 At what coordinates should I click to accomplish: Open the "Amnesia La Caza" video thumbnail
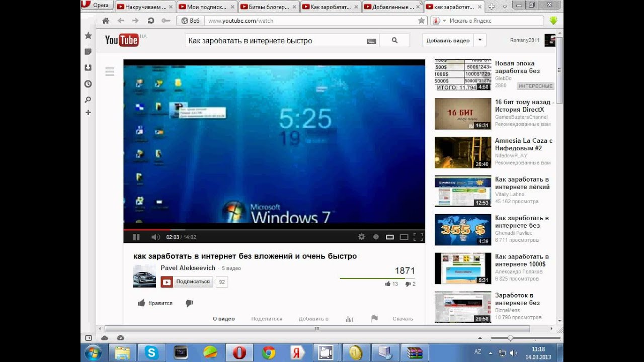tap(463, 152)
